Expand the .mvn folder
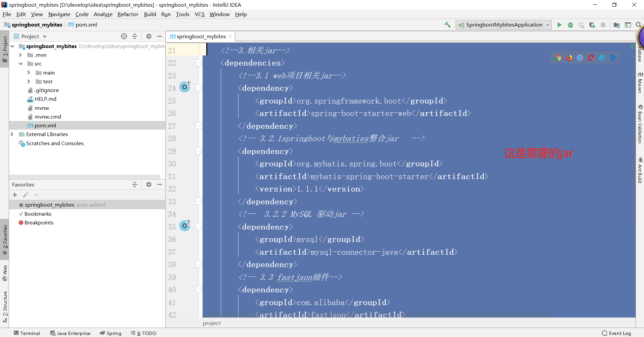644x337 pixels. 20,55
